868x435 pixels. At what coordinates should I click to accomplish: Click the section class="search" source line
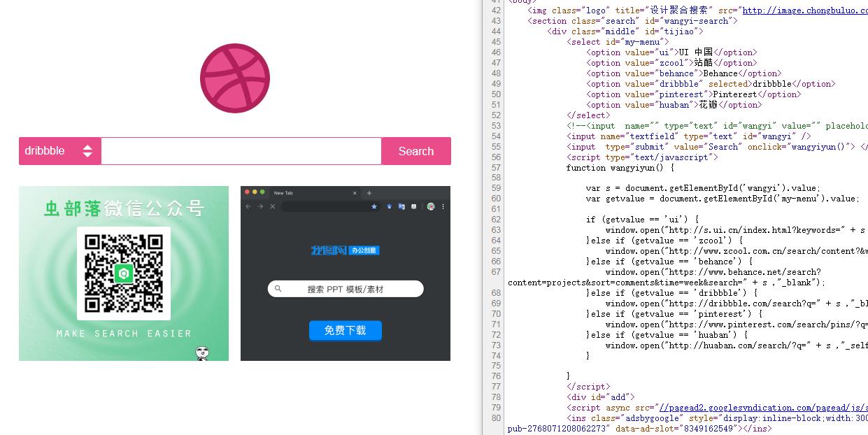point(632,21)
